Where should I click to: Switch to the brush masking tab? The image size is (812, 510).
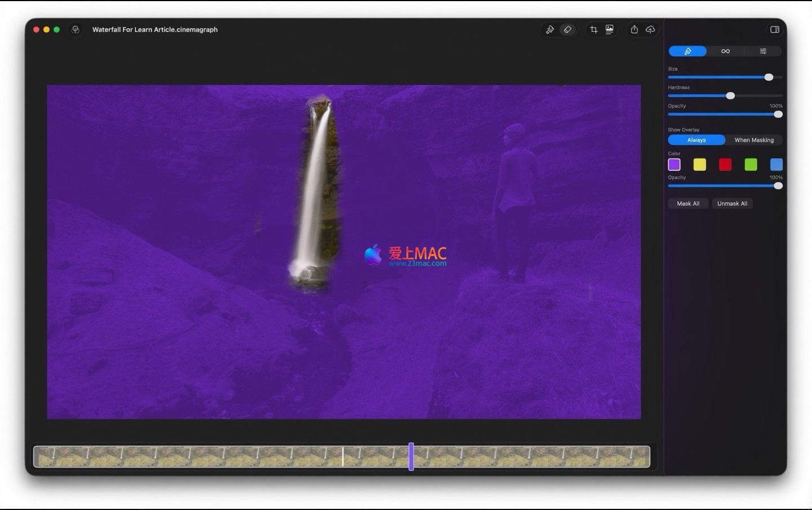(x=687, y=51)
